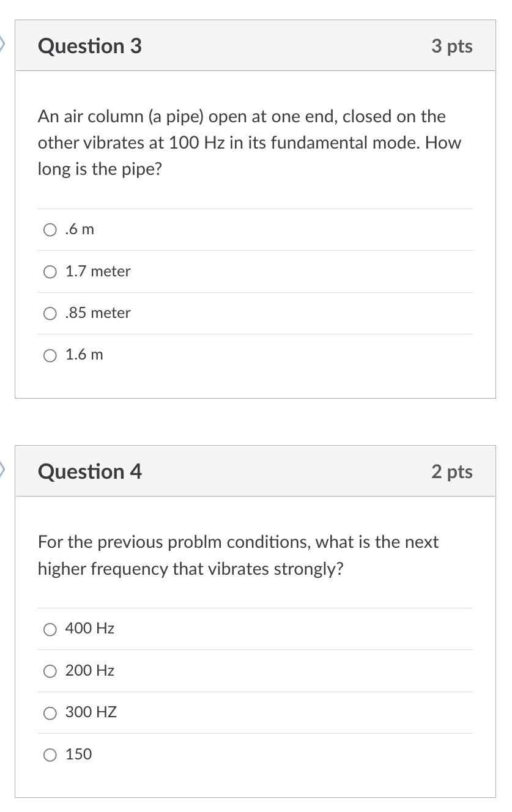Viewport: 512px width, 812px height.
Task: Choose the 200 Hz answer
Action: click(x=50, y=671)
